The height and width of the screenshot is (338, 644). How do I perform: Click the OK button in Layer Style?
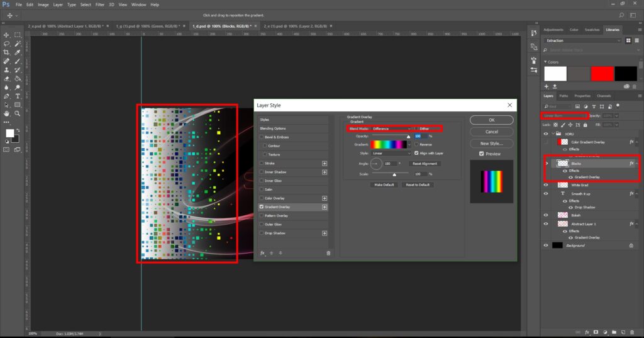(491, 120)
